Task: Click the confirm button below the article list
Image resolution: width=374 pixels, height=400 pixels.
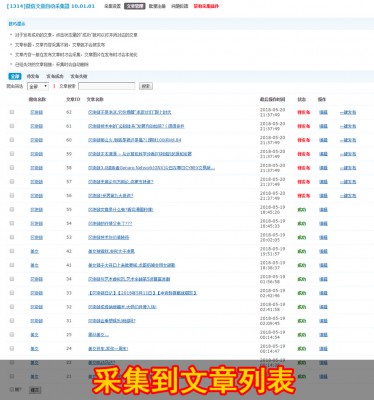Action: click(x=35, y=389)
